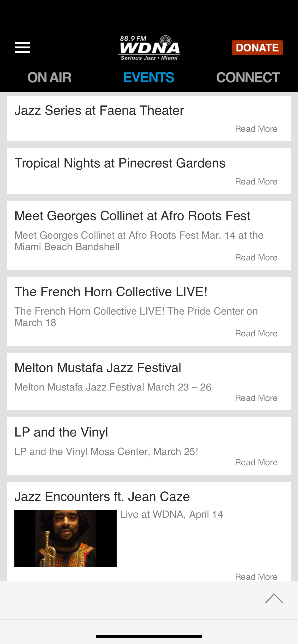The width and height of the screenshot is (298, 644).
Task: Read More about LP and the Vinyl
Action: tap(256, 462)
